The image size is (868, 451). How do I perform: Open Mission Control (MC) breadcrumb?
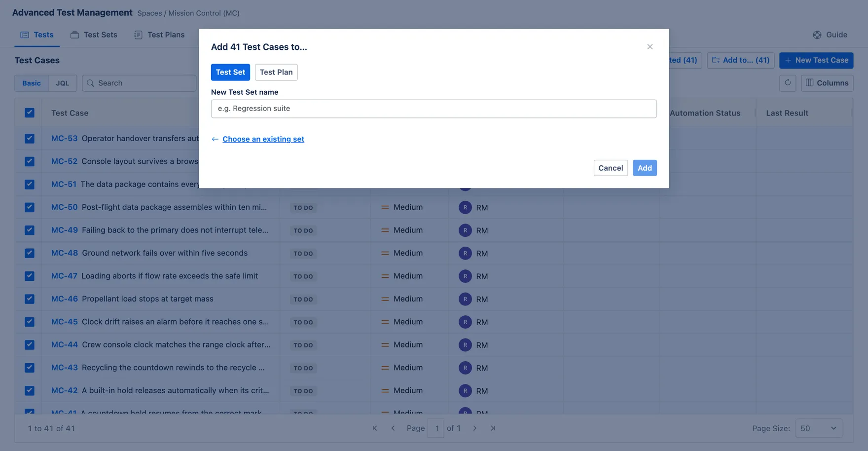point(204,13)
